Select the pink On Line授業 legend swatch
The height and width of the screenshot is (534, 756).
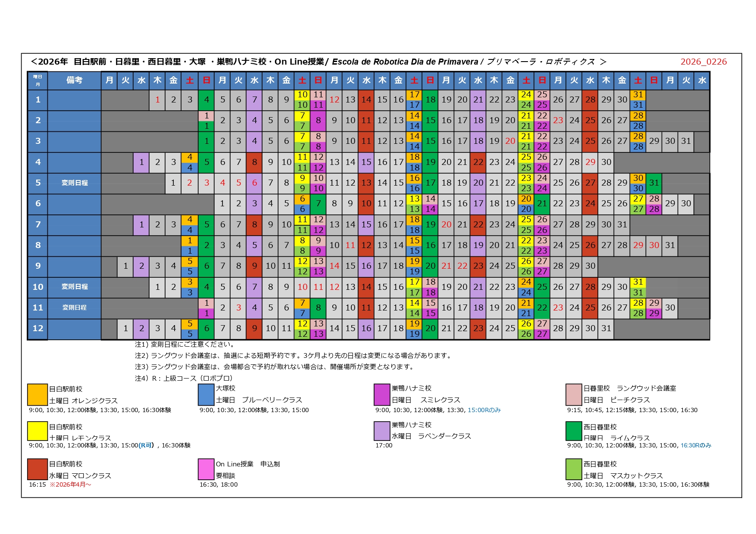(206, 469)
